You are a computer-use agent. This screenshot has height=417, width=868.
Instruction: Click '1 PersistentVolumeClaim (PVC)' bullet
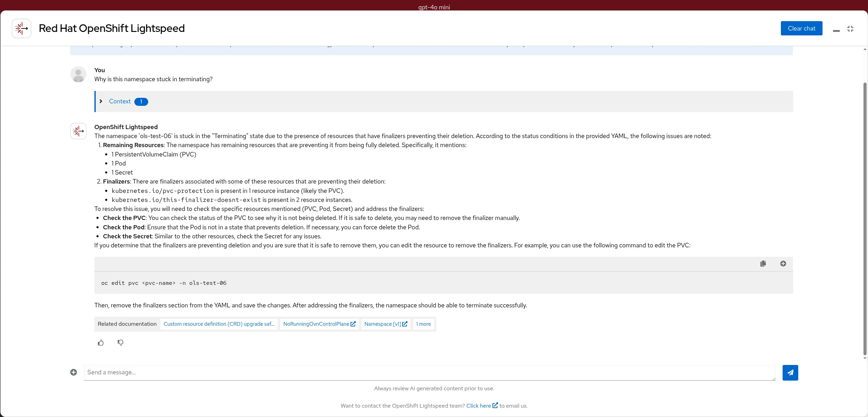[x=154, y=154]
